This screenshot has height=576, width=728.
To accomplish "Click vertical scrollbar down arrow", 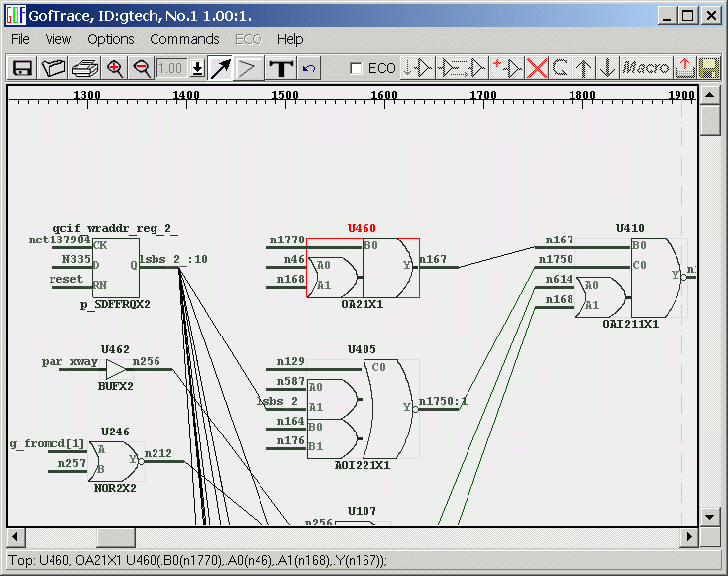I will pyautogui.click(x=709, y=516).
